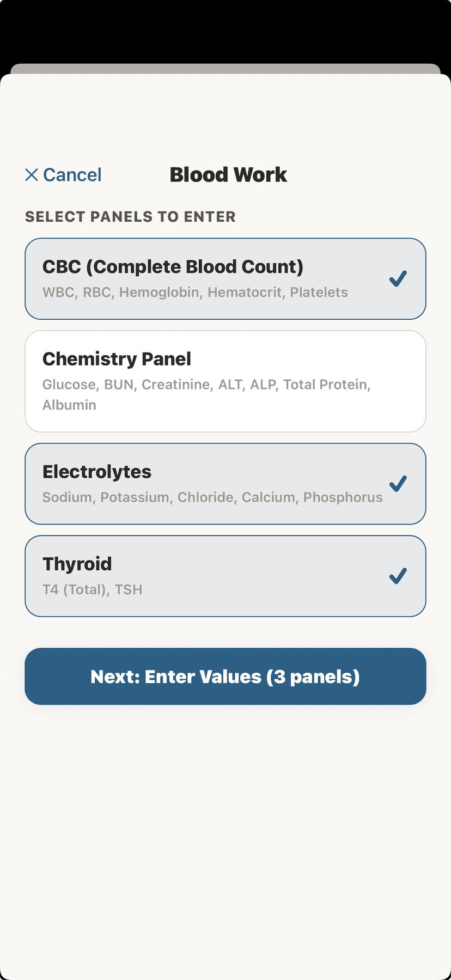Tap the gray sheet grabber bar at top
The image size is (451, 980).
point(225,69)
